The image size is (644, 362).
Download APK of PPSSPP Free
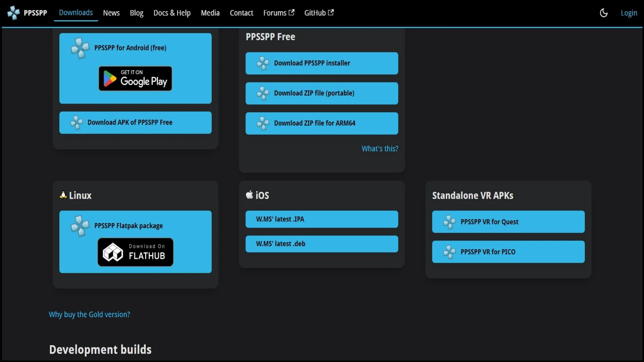[136, 123]
